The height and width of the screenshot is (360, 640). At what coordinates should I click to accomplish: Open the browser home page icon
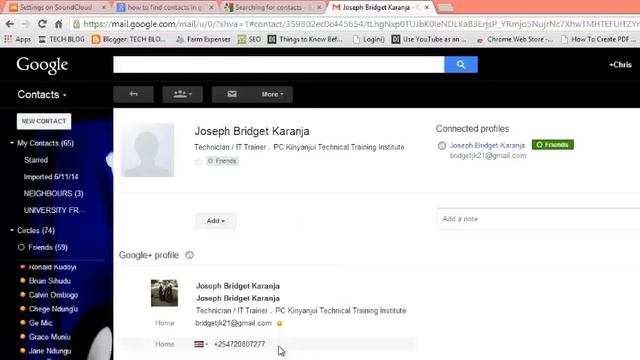(x=59, y=24)
